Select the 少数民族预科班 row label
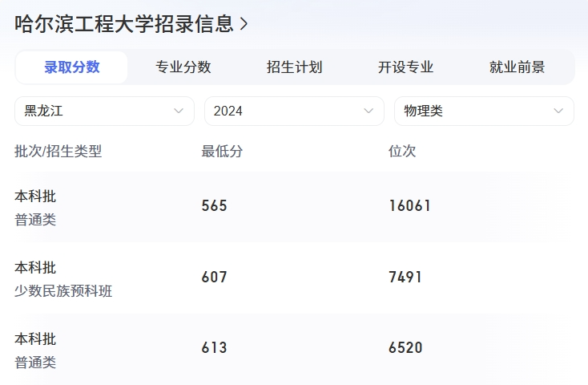The width and height of the screenshot is (588, 385). 64,291
